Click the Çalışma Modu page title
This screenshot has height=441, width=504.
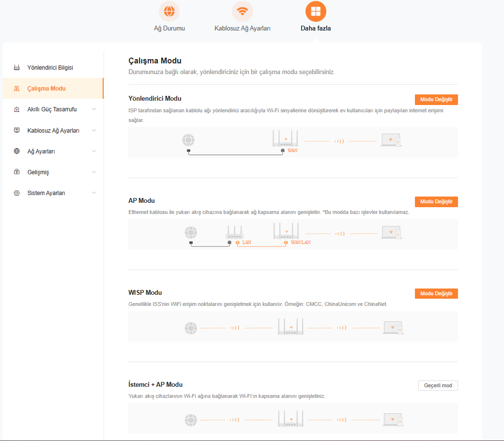154,61
